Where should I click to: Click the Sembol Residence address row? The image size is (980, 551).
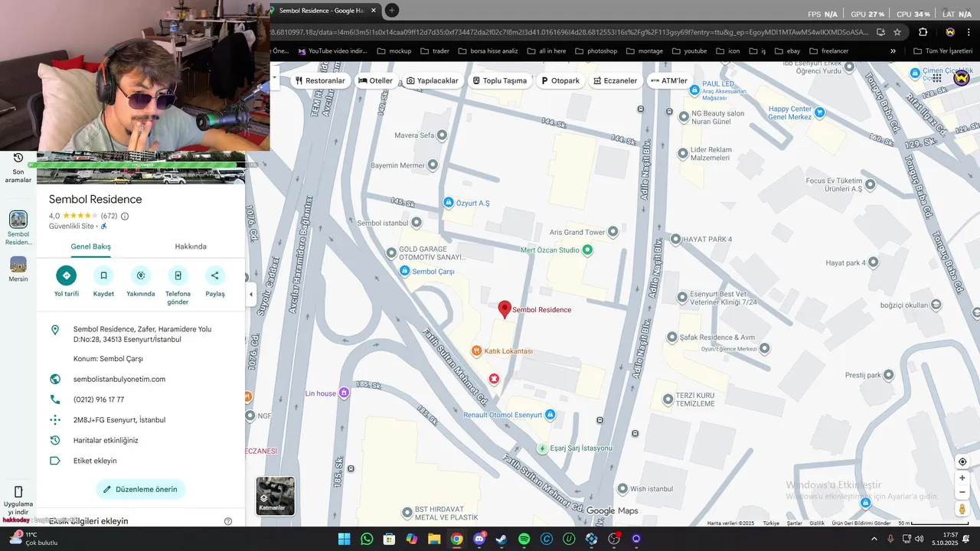click(x=141, y=334)
